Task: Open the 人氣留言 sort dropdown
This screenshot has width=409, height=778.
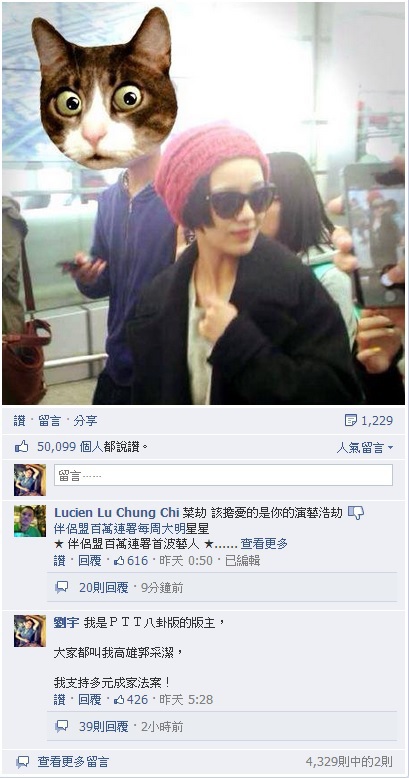Action: [x=364, y=448]
